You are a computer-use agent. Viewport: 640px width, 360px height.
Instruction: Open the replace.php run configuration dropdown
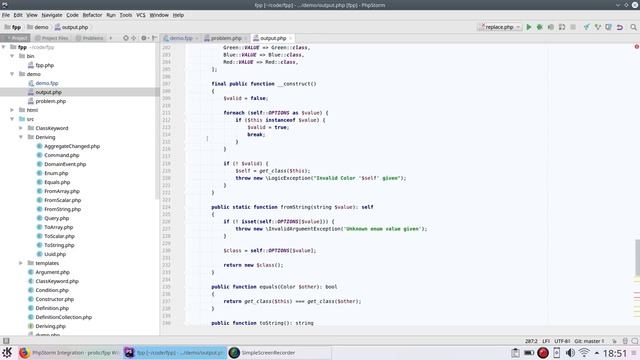coord(500,27)
